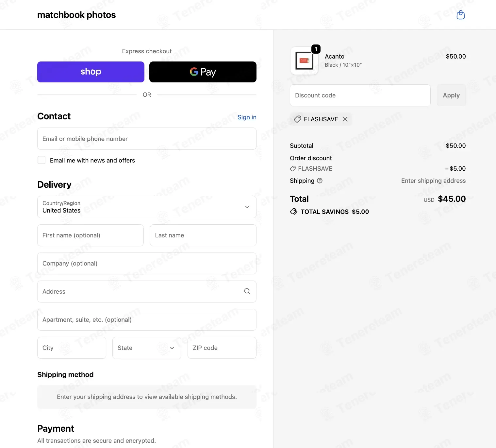Click the Sign in link

[x=247, y=117]
